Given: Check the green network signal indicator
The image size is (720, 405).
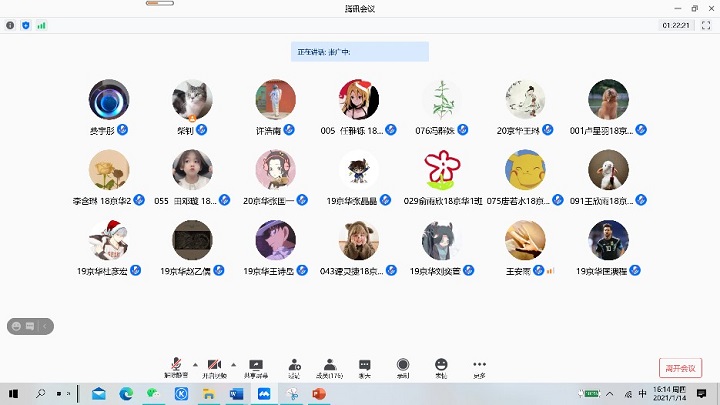Looking at the screenshot, I should pos(41,25).
